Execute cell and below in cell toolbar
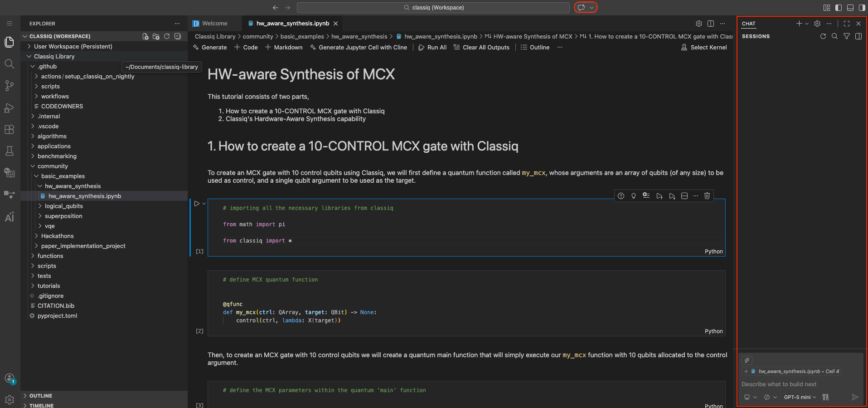 pos(672,196)
